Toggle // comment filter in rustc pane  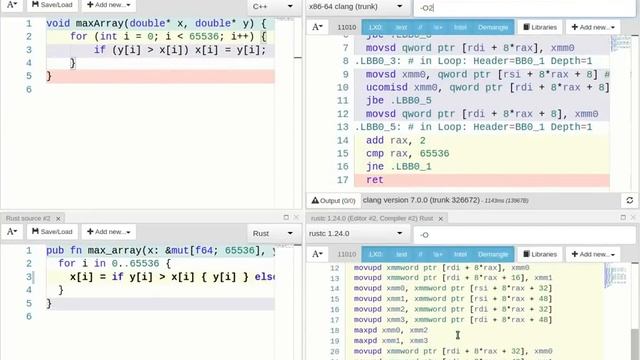420,254
